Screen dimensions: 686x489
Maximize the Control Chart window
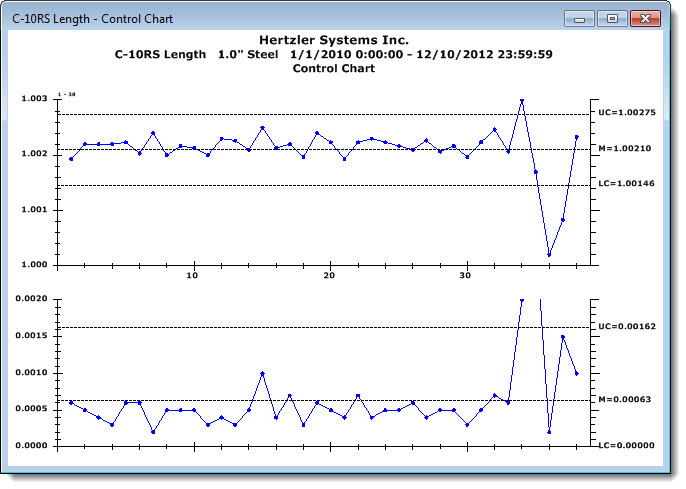click(x=612, y=19)
